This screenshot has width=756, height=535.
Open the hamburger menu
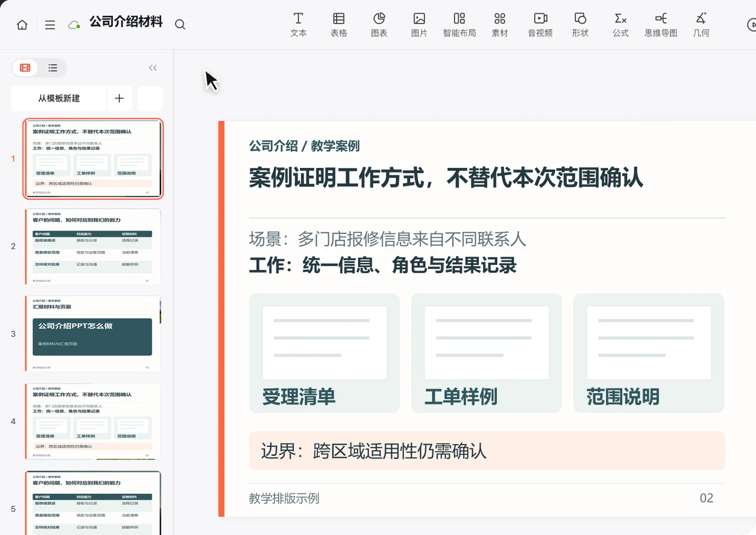pyautogui.click(x=50, y=25)
